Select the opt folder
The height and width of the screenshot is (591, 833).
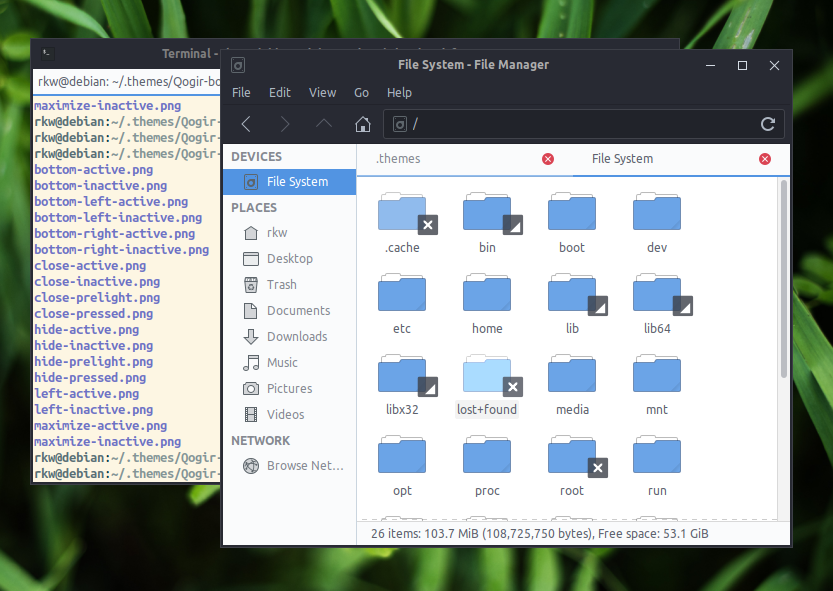tap(402, 466)
